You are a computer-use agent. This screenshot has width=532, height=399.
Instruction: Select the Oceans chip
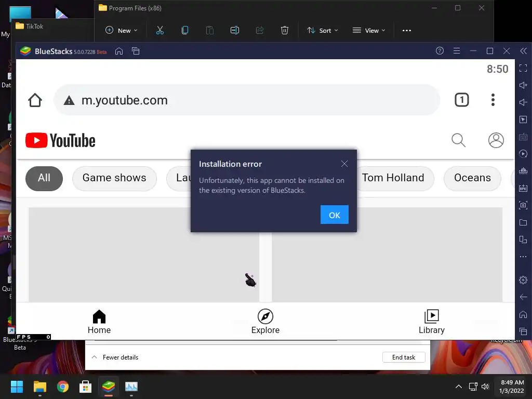472,178
